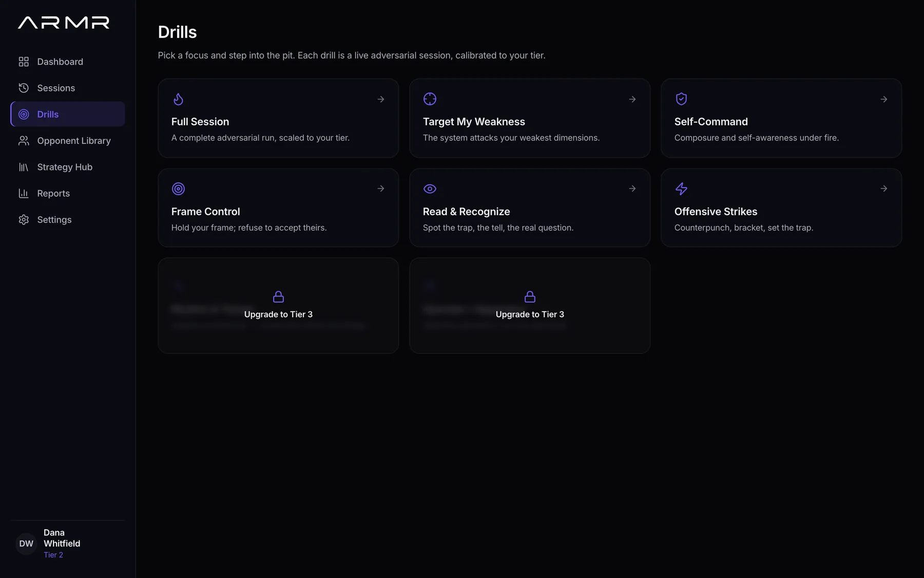Open Self-Command via its arrow

(x=884, y=99)
